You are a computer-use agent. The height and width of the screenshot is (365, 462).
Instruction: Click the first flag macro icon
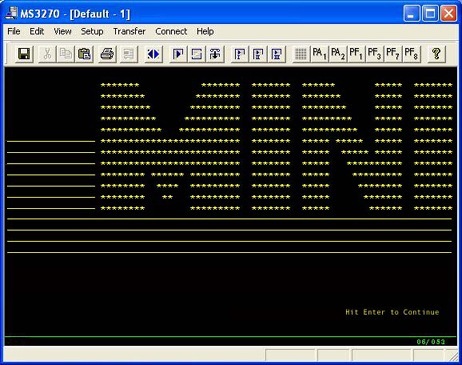[240, 54]
